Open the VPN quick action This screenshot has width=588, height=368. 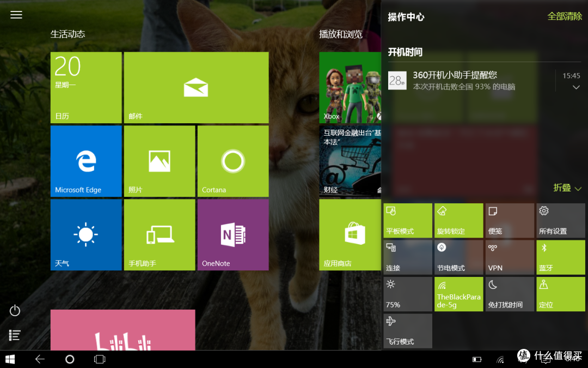pyautogui.click(x=510, y=257)
